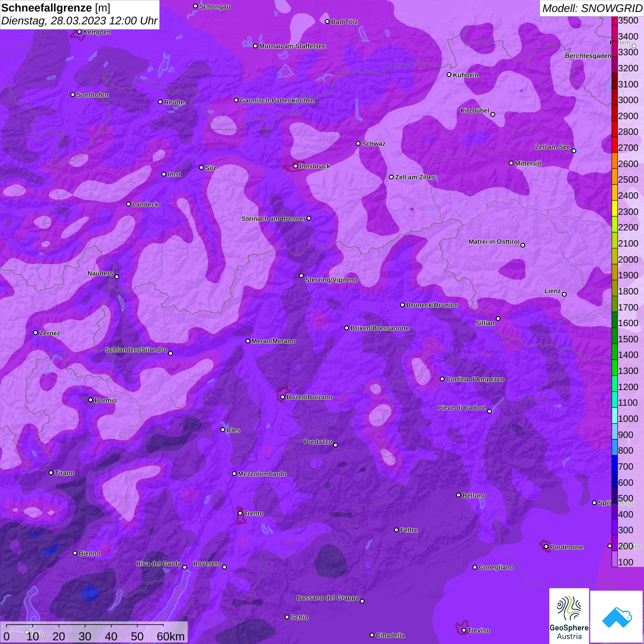Screen dimensions: 644x644
Task: Click the Sonthofen label
Action: click(x=92, y=95)
